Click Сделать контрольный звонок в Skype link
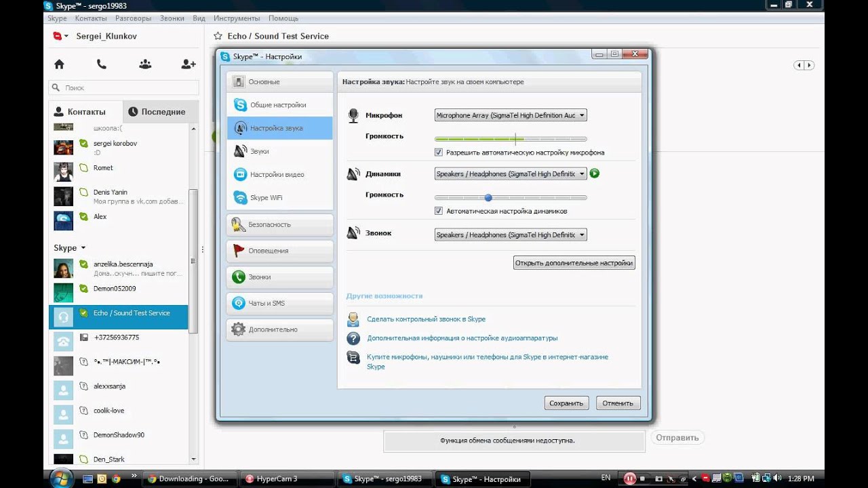The width and height of the screenshot is (868, 488). coord(426,319)
